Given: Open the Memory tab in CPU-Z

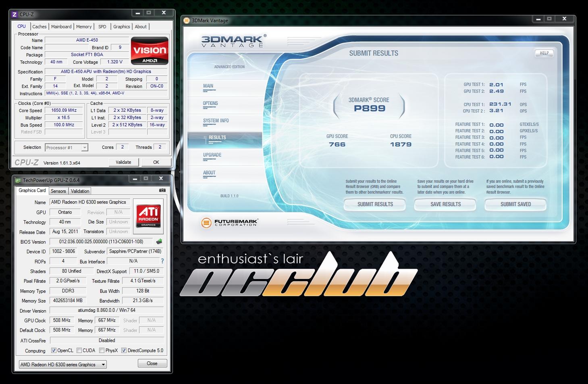Looking at the screenshot, I should tap(84, 27).
